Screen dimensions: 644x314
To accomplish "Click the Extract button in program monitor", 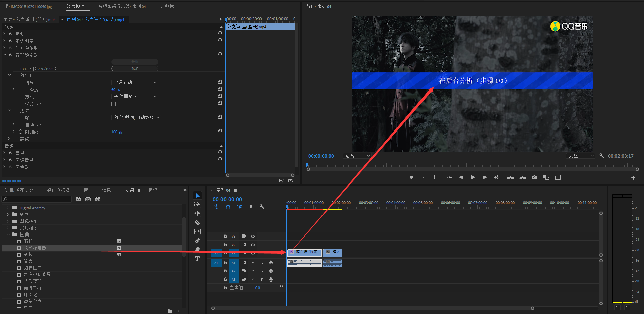I will [523, 177].
